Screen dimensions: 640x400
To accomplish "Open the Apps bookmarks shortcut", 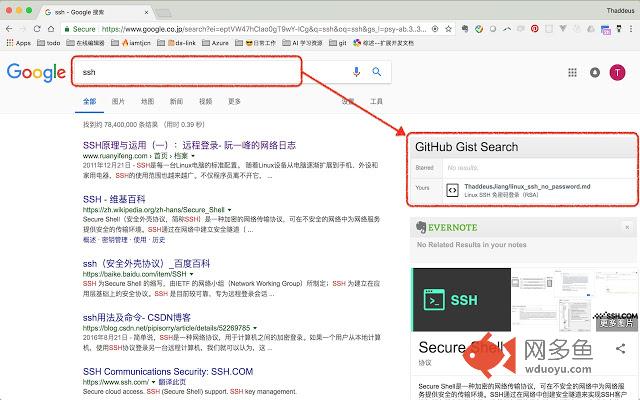I will coord(19,42).
